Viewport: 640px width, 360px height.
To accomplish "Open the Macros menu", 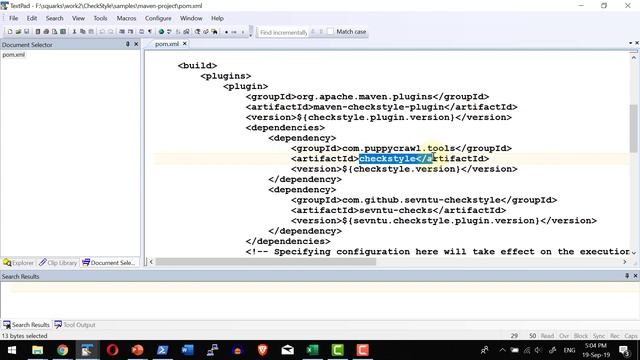I will pyautogui.click(x=126, y=18).
